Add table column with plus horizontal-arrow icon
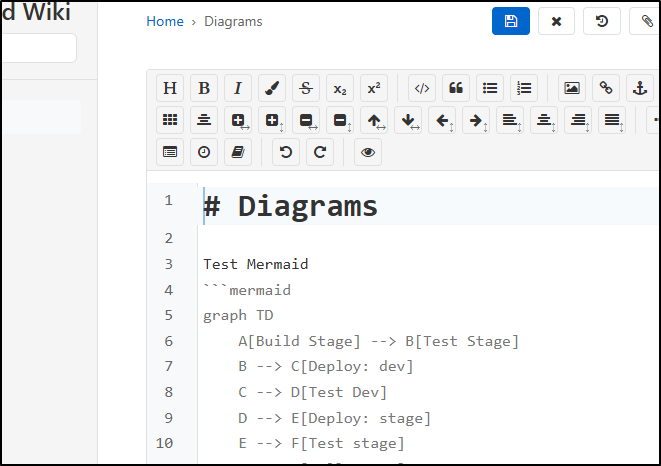661x466 pixels. click(x=238, y=120)
